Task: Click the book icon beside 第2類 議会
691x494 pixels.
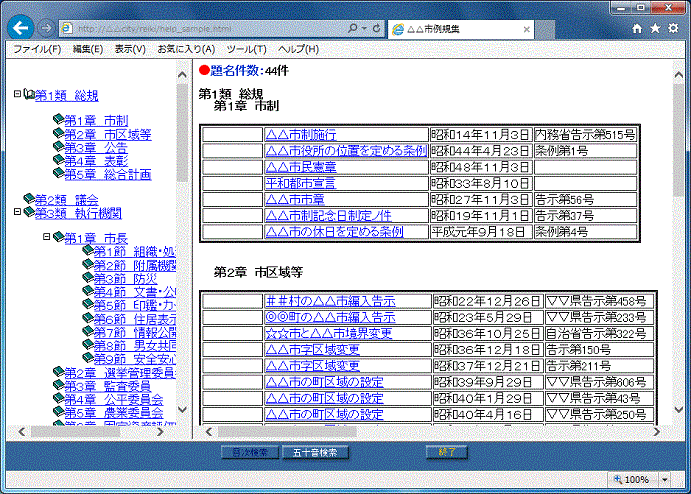Action: (28, 198)
